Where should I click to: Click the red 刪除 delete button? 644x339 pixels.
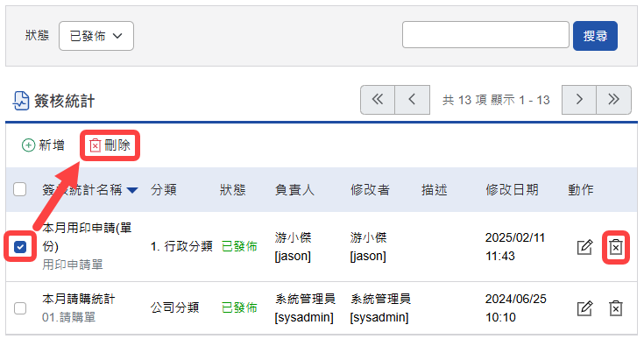110,145
